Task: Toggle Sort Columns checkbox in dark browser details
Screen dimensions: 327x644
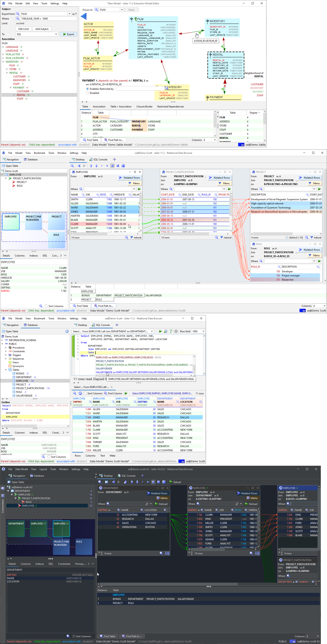Action: (x=74, y=636)
